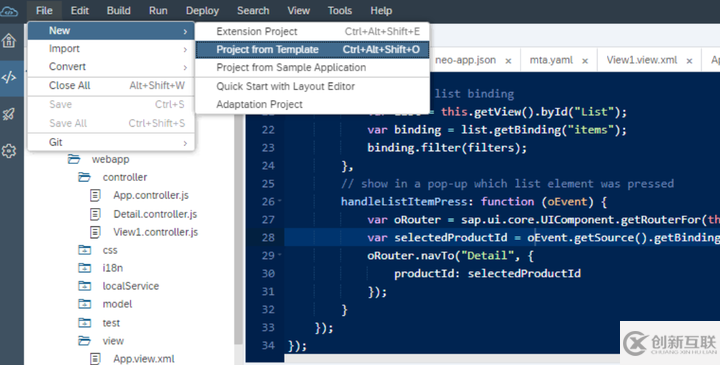Open the Build menu
Viewport: 720px width, 365px height.
[x=118, y=11]
